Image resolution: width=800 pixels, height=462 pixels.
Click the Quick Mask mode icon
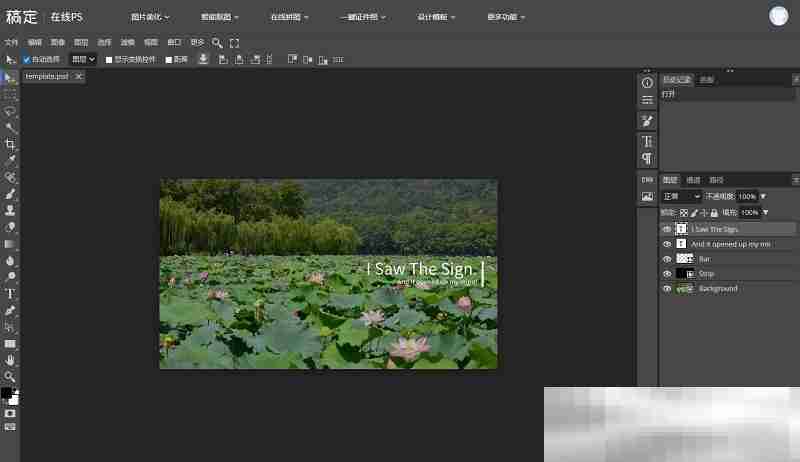10,414
